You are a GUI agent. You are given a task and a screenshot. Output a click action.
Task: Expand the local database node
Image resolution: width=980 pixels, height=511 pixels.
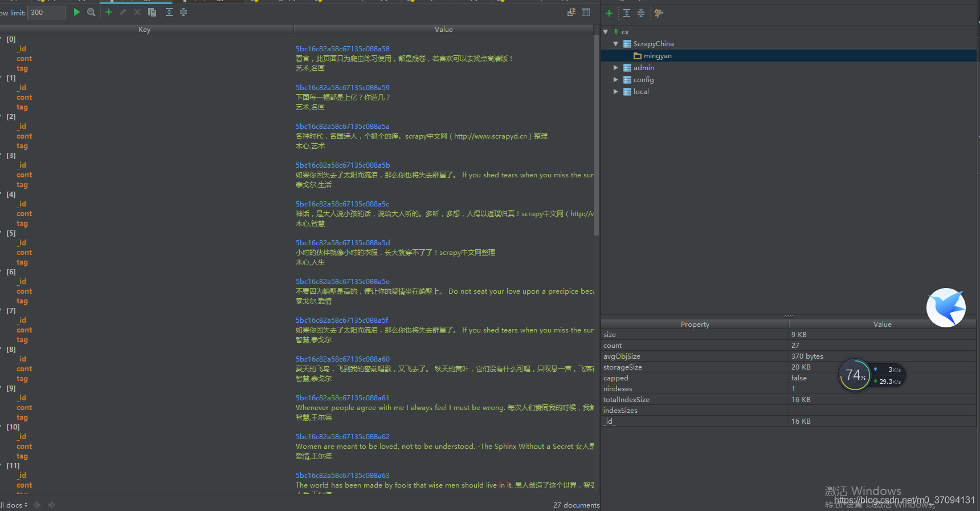[615, 92]
